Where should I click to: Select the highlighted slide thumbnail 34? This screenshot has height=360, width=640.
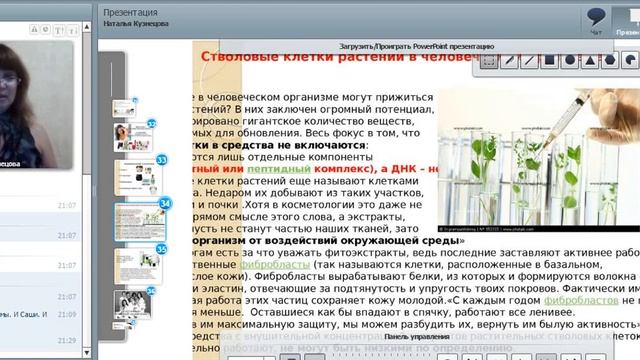tap(140, 222)
